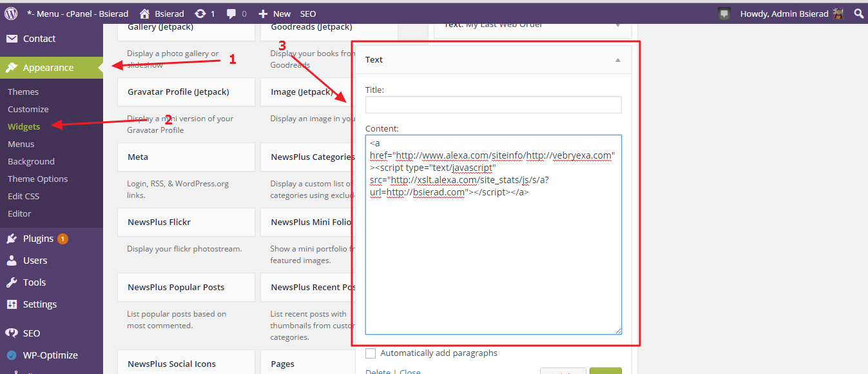Screen dimensions: 868x374
Task: Open the Customize submenu item
Action: click(28, 109)
